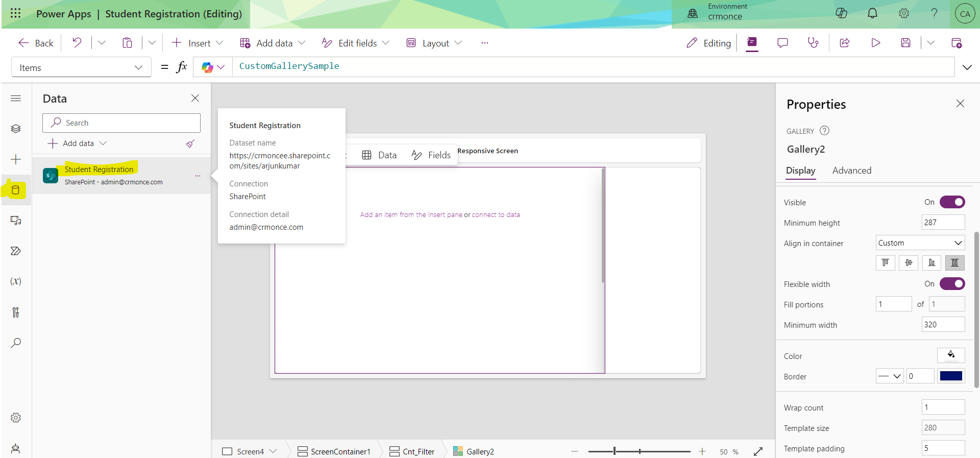Open the Search magnifier icon in sidebar
The image size is (980, 458).
(16, 343)
